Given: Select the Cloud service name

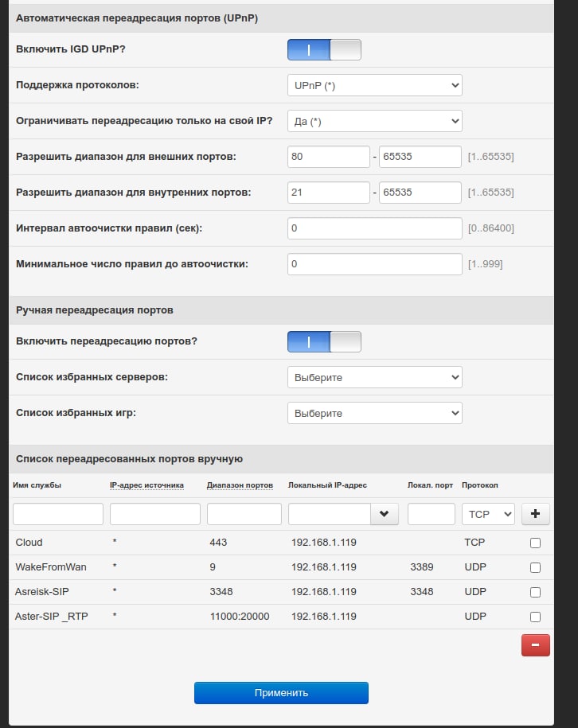Looking at the screenshot, I should (x=29, y=543).
